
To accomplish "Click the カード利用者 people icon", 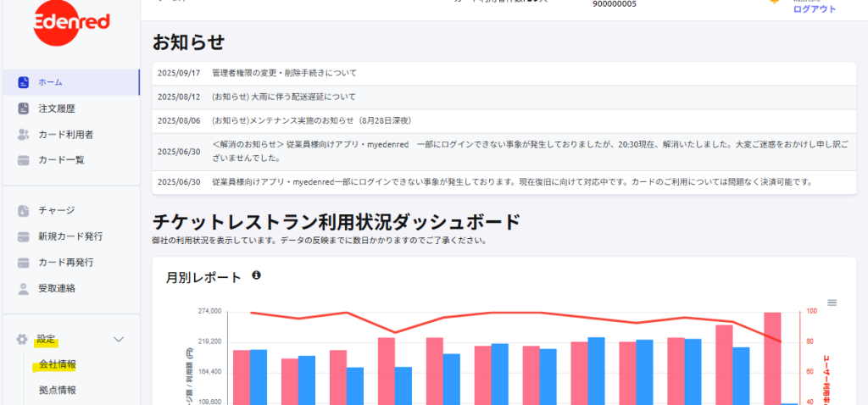I will click(23, 135).
